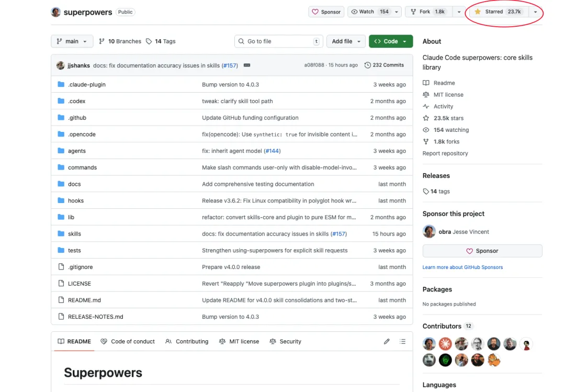The width and height of the screenshot is (565, 392).
Task: Open 14 tags under Releases
Action: pyautogui.click(x=436, y=191)
